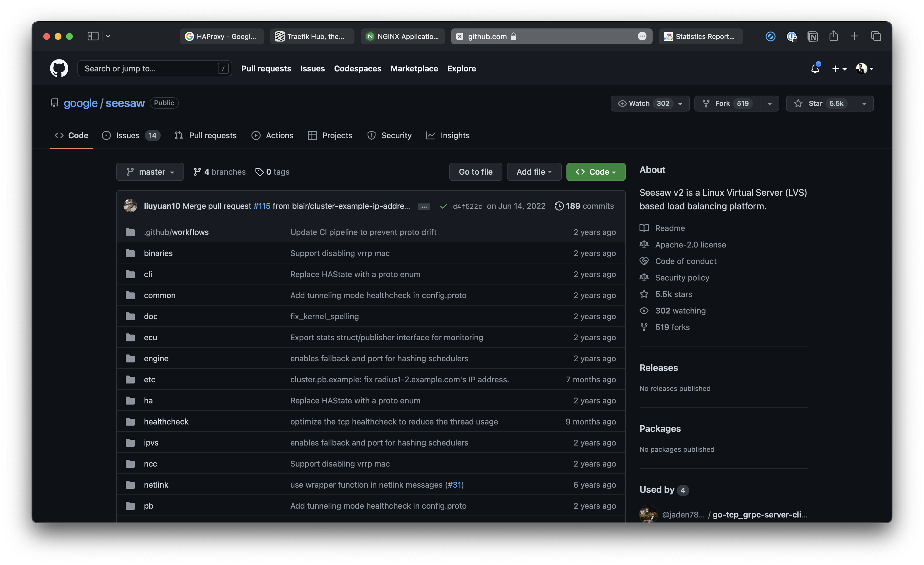View the 0 tags link
Screen dimensions: 924x565
[272, 172]
